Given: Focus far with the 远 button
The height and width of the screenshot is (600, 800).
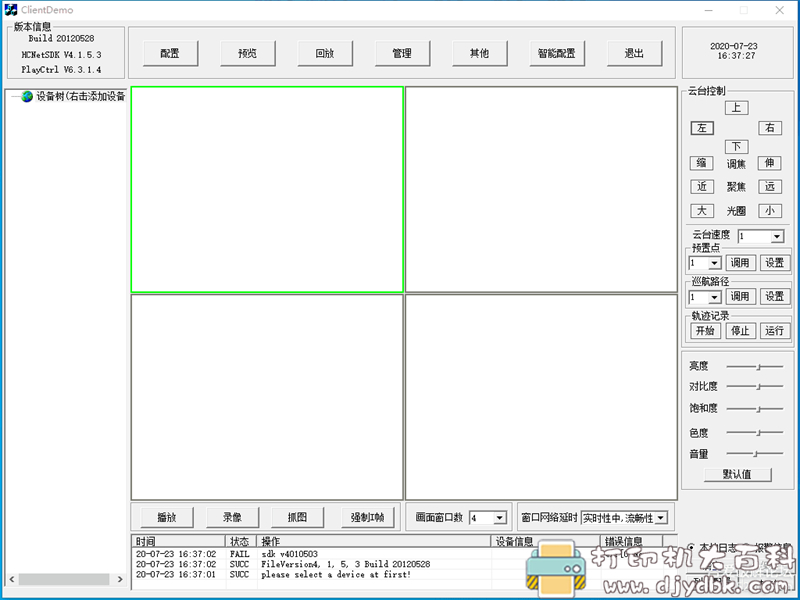Looking at the screenshot, I should (770, 187).
